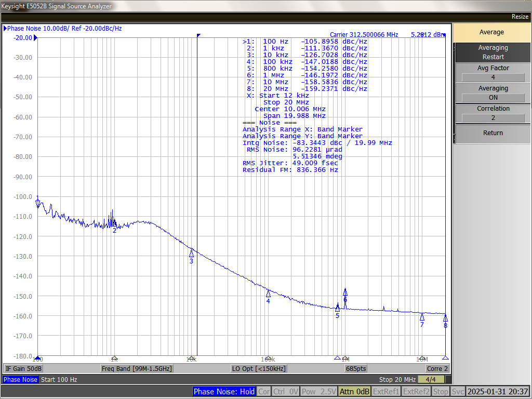Image resolution: width=532 pixels, height=399 pixels.
Task: Click the IF Gain 50dB status item
Action: [x=23, y=368]
